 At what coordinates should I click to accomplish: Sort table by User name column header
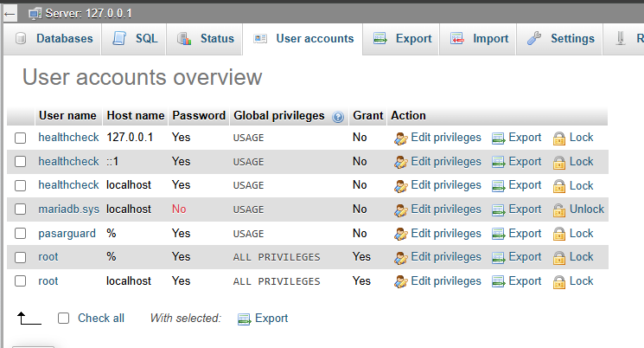tap(67, 115)
